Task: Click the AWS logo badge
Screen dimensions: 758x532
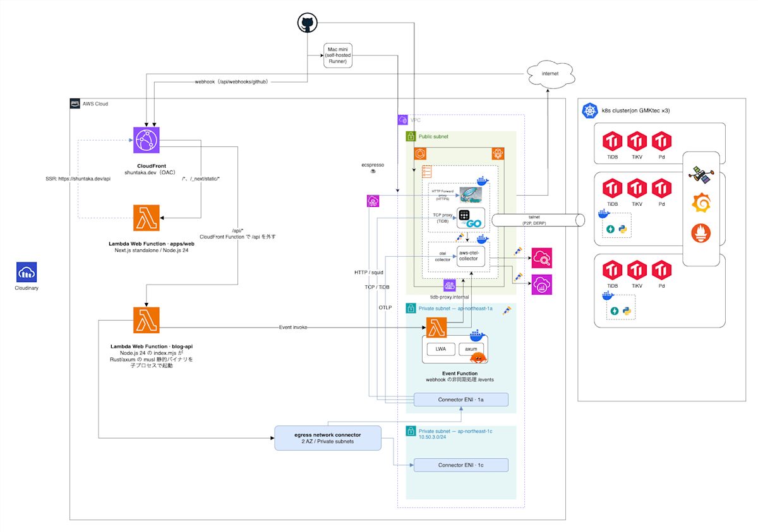Action: coord(75,103)
